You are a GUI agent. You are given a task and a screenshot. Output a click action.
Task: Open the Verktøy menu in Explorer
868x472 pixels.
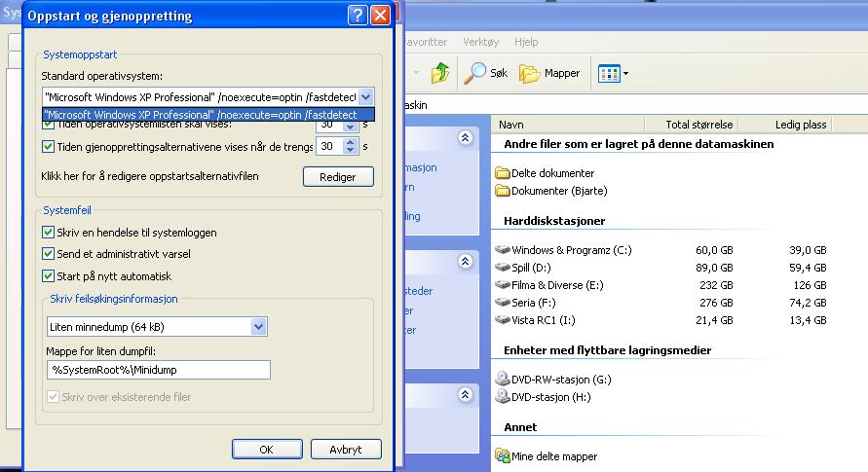tap(480, 42)
